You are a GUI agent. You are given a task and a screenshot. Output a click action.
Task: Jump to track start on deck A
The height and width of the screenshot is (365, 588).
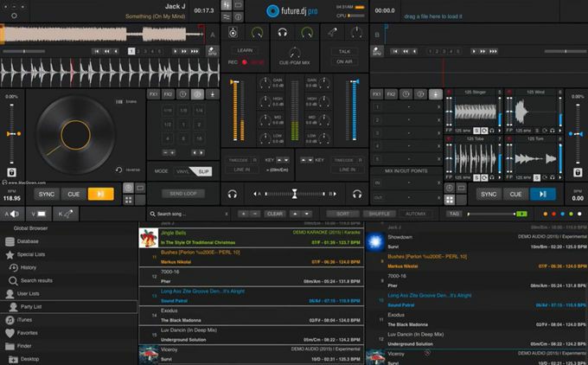point(96,51)
